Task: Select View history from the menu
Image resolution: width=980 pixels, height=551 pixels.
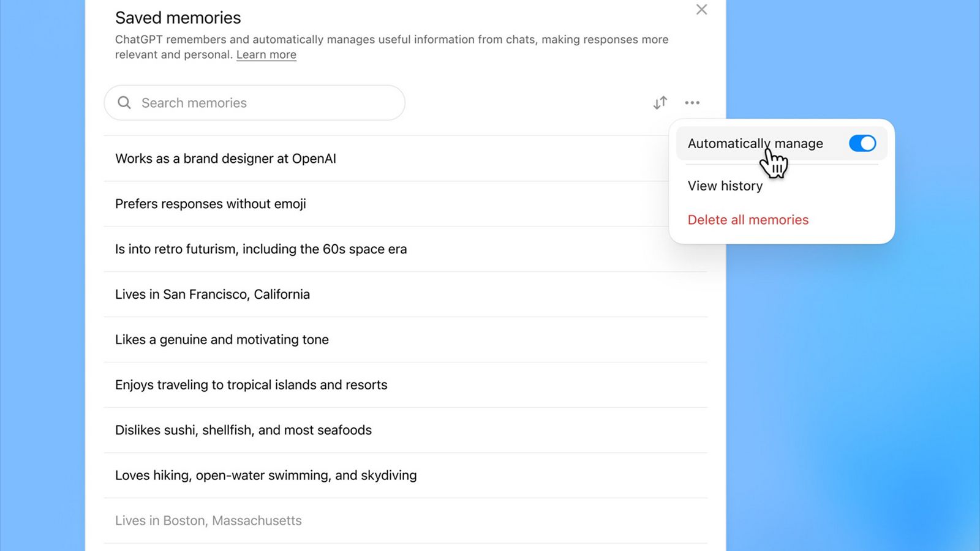Action: click(x=725, y=186)
